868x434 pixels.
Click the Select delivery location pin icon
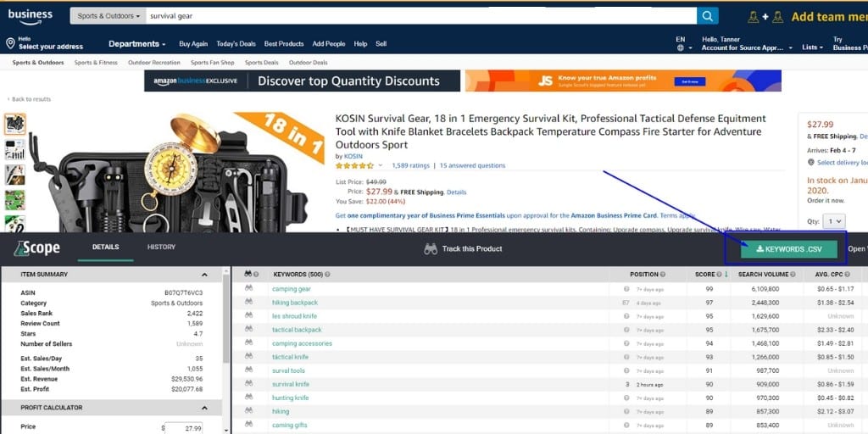click(x=811, y=162)
